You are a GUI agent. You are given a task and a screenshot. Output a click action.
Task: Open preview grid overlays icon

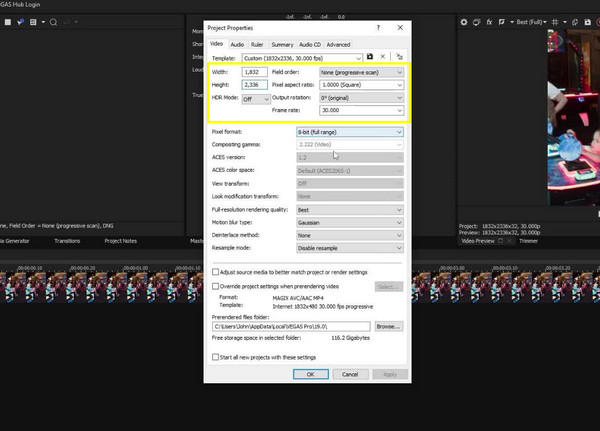point(555,22)
